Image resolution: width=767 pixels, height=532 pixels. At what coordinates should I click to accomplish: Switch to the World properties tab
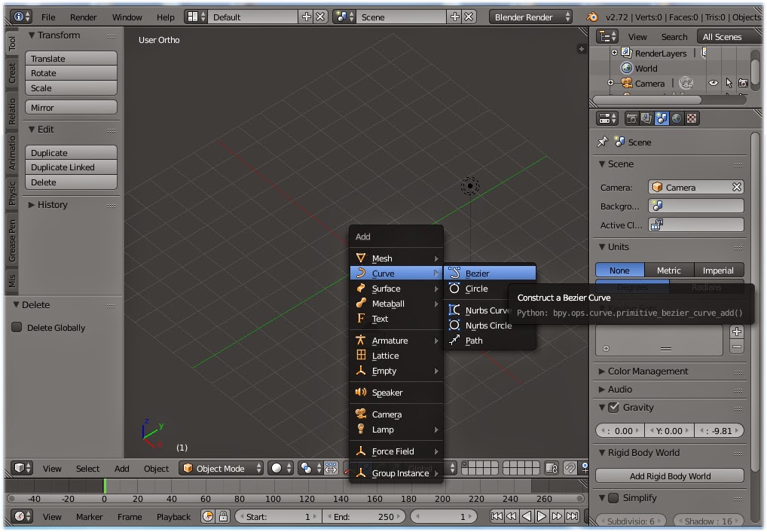click(676, 118)
